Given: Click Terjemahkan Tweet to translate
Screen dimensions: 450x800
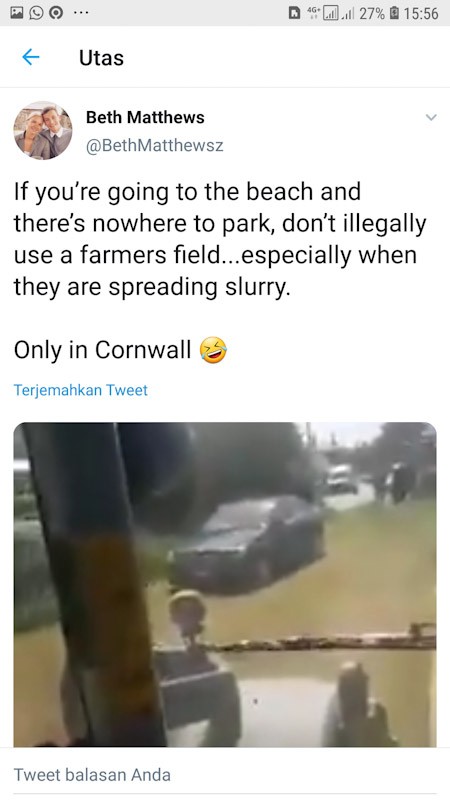Looking at the screenshot, I should pos(81,390).
